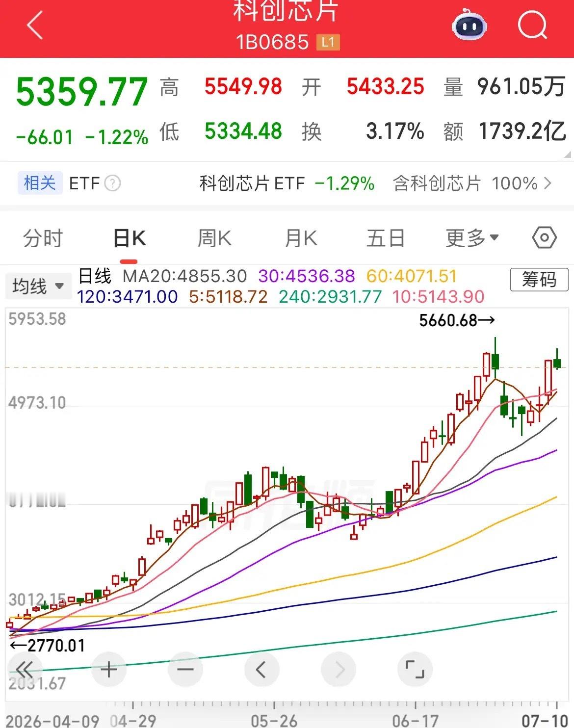Tap the 2770.01 low price marker

[48, 646]
